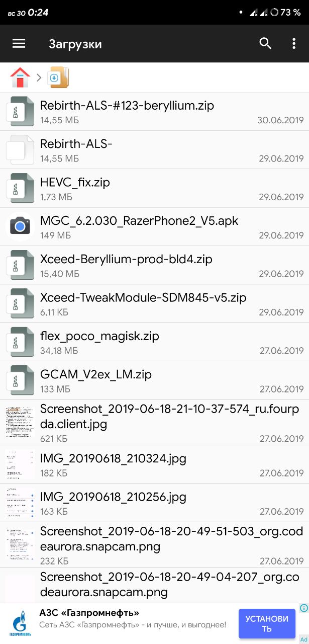
Task: Open thumbnail of IMG_20190618_210256.jpg
Action: coord(20,503)
